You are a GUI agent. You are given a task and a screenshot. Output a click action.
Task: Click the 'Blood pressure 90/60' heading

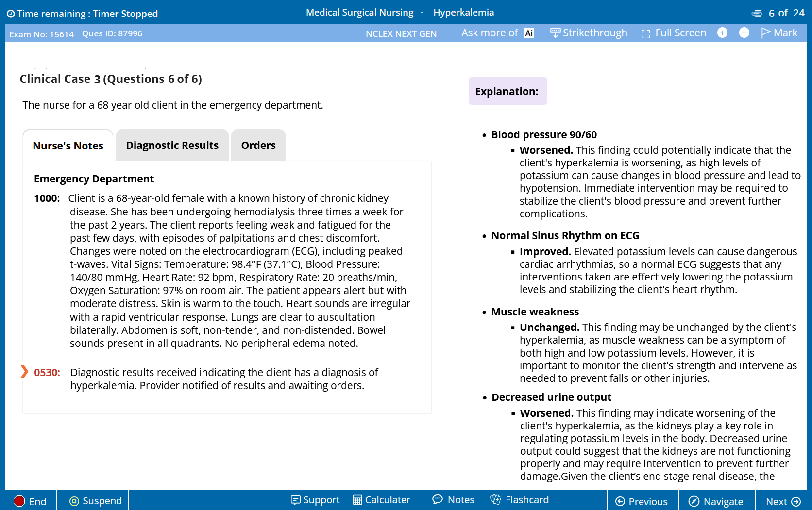click(x=544, y=135)
